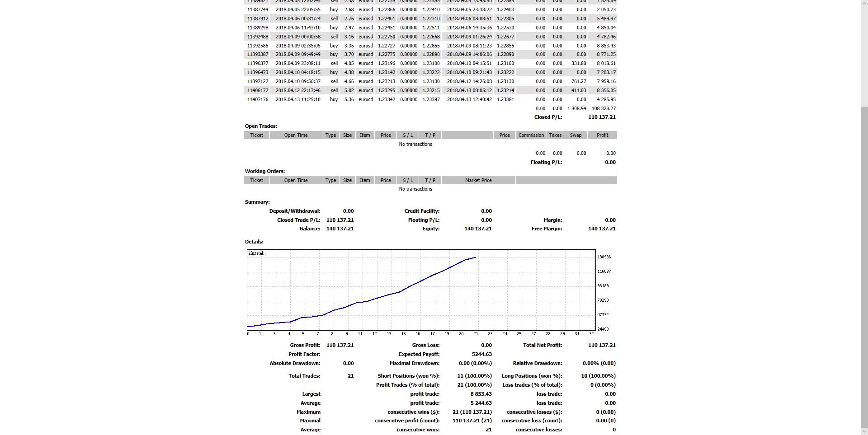Screen dimensions: 868x435
Task: Click the Balance value 140 137.21
Action: click(x=340, y=229)
